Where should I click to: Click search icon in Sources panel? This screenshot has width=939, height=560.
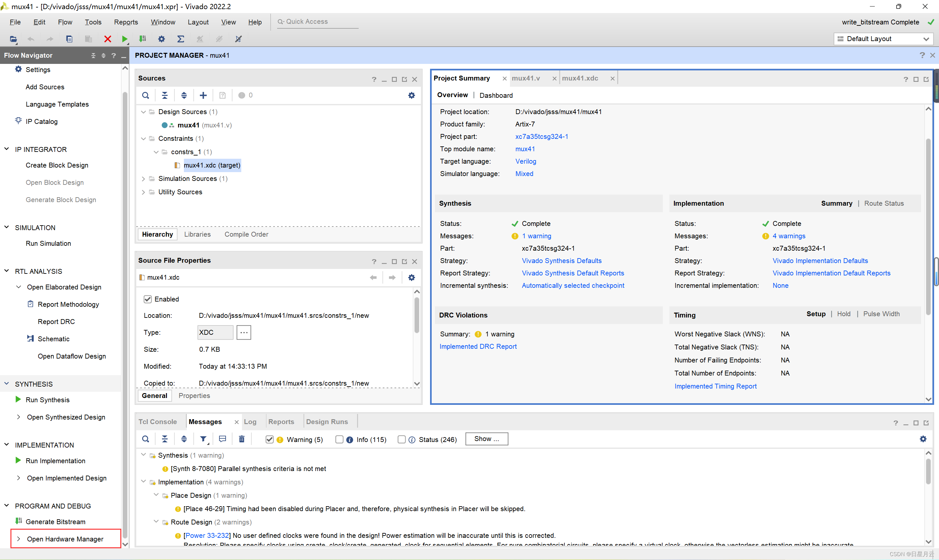click(145, 95)
